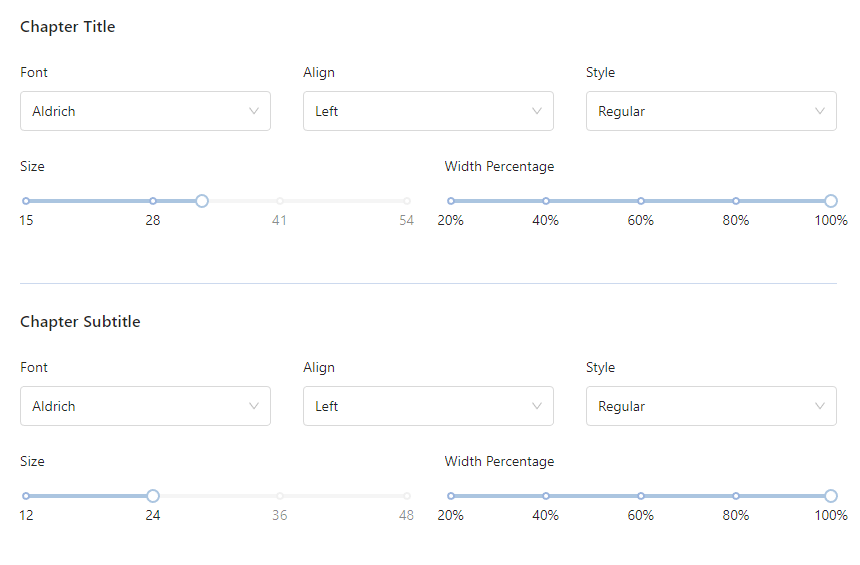Set Chapter Subtitle width to 80% mark
Viewport: 860px width, 565px height.
point(736,496)
